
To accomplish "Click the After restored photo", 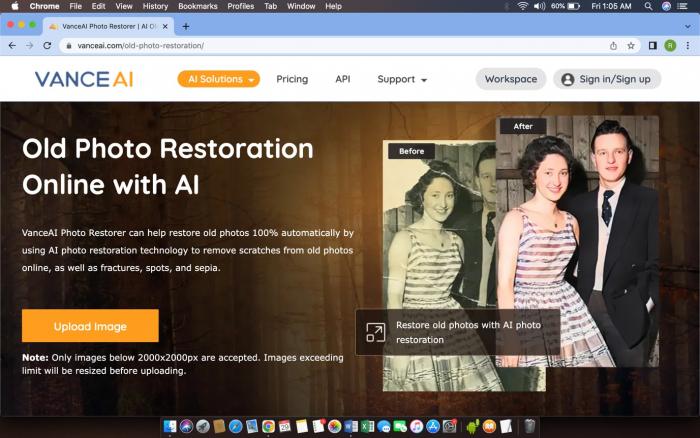I will coord(577,241).
